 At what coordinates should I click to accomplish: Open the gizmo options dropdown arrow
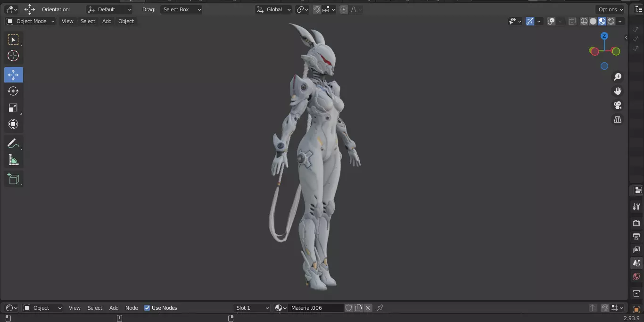point(539,21)
